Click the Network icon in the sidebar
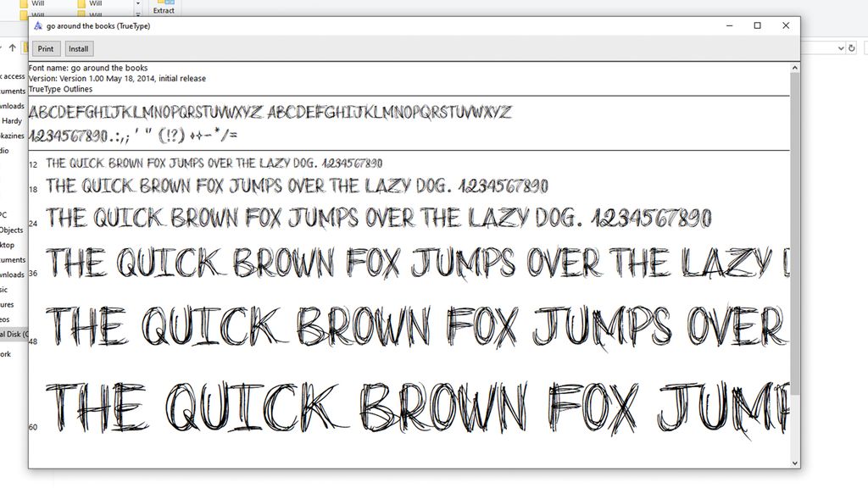The width and height of the screenshot is (868, 488). [x=7, y=352]
